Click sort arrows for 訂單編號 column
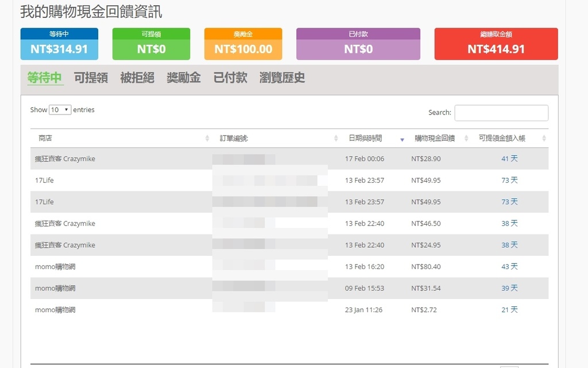588x368 pixels. pos(336,139)
